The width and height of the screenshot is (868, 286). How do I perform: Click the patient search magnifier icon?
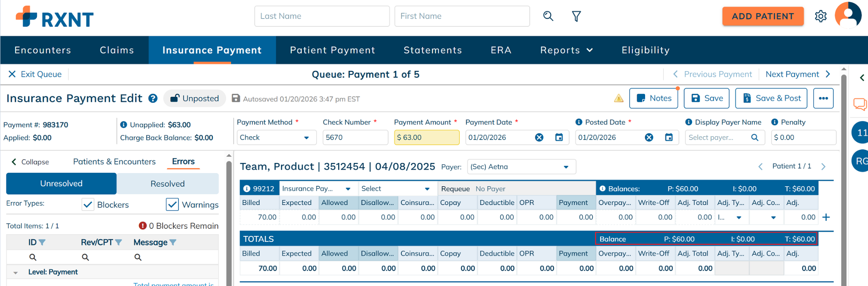(548, 16)
